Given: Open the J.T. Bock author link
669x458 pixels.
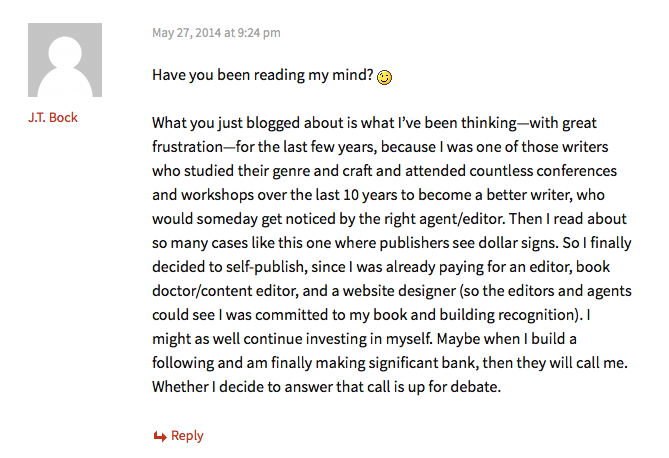Looking at the screenshot, I should point(53,117).
